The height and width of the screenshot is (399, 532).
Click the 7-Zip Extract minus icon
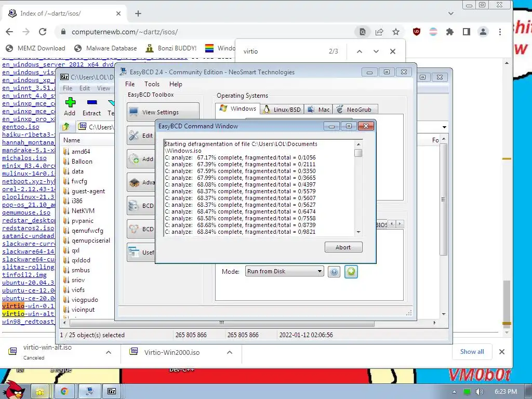[92, 102]
